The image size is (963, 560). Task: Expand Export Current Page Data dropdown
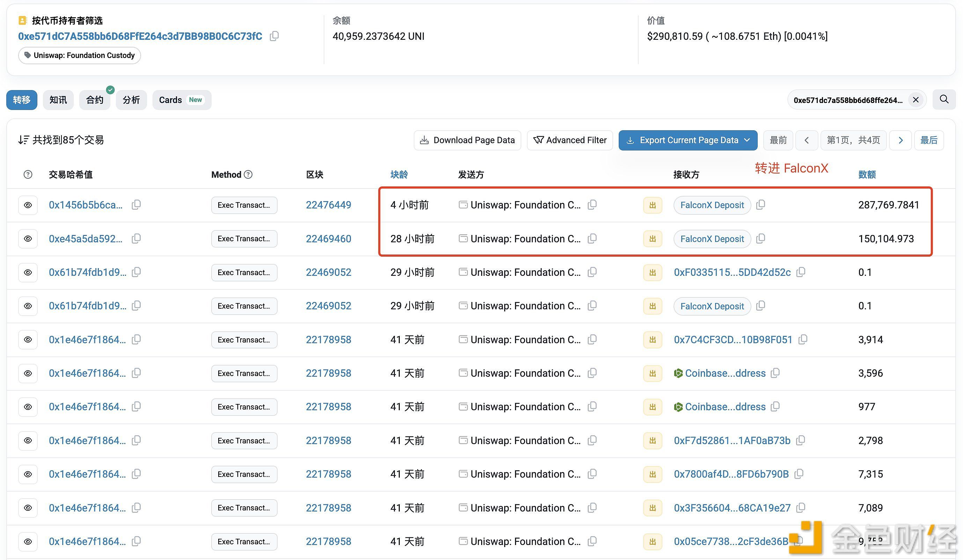pyautogui.click(x=747, y=140)
